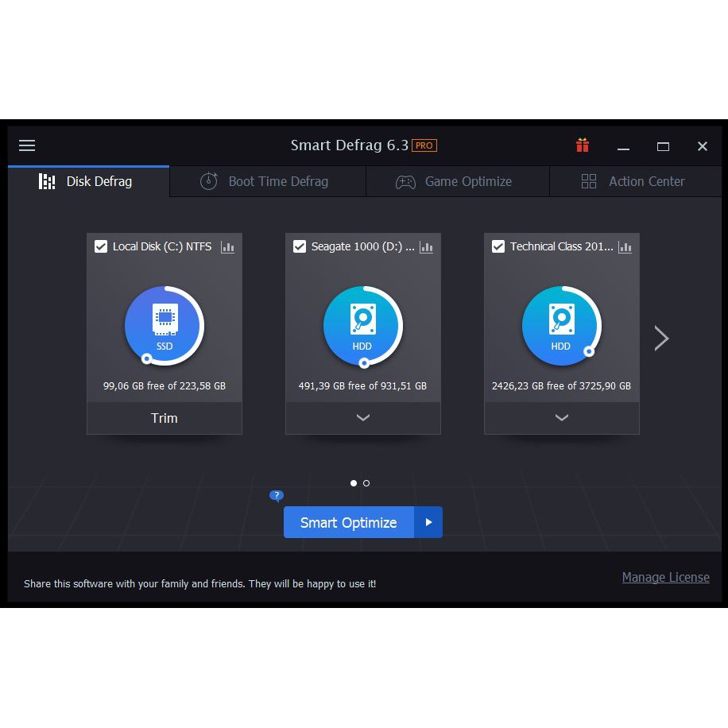Select the second page indicator dot
Image resolution: width=728 pixels, height=728 pixels.
(366, 483)
